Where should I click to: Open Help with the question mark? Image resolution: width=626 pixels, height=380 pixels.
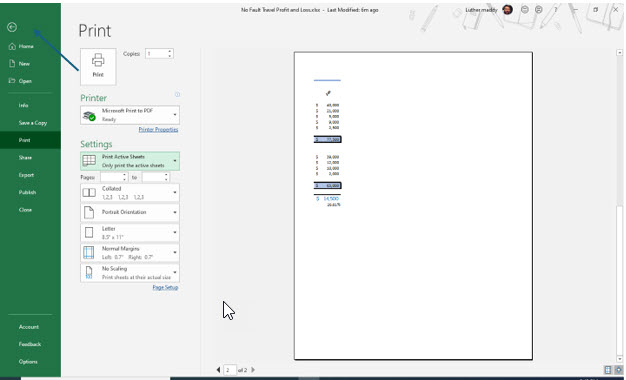555,10
